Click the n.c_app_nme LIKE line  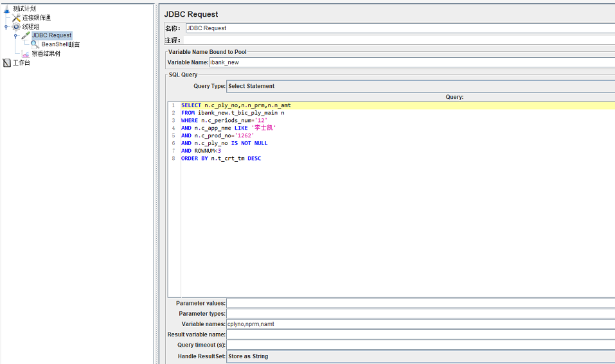(x=228, y=128)
